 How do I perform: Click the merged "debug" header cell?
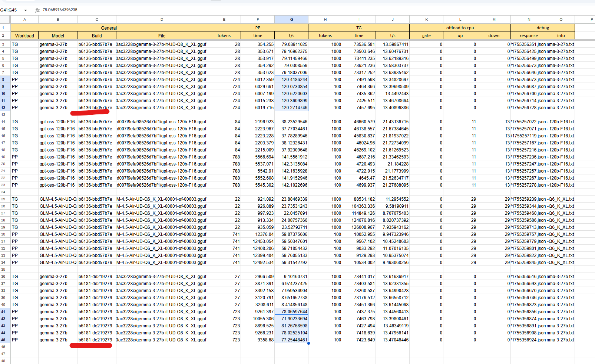pyautogui.click(x=543, y=28)
